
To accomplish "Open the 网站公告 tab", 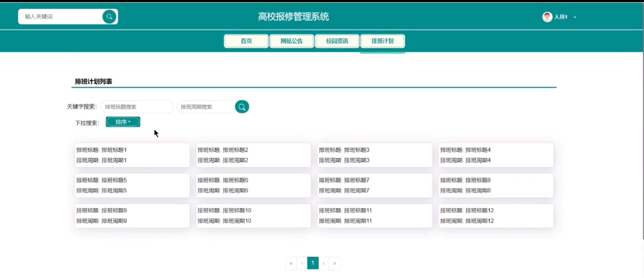I will [x=291, y=41].
